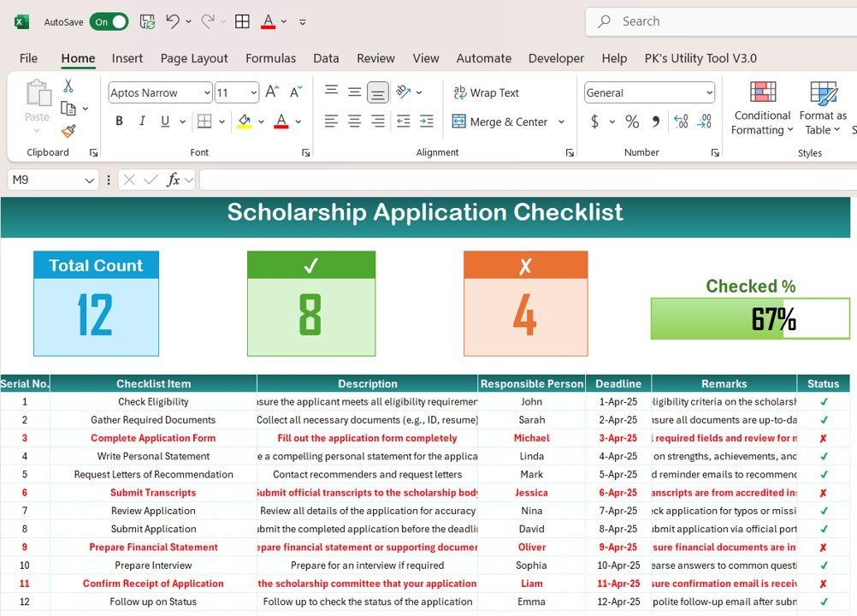Click the Borders icon in the quick access toolbar
Screen dimensions: 857x616
click(x=242, y=21)
